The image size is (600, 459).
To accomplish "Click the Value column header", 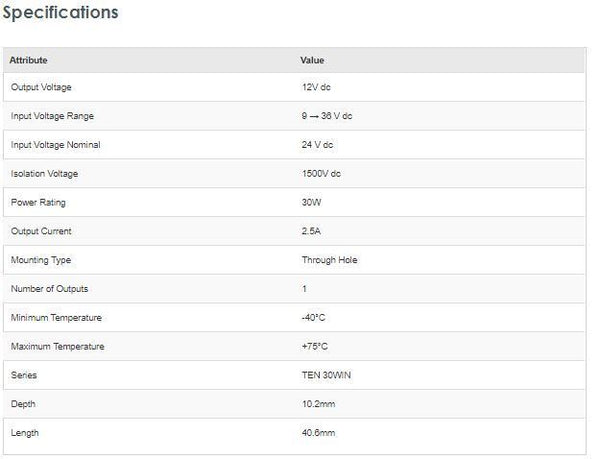I will (x=311, y=60).
